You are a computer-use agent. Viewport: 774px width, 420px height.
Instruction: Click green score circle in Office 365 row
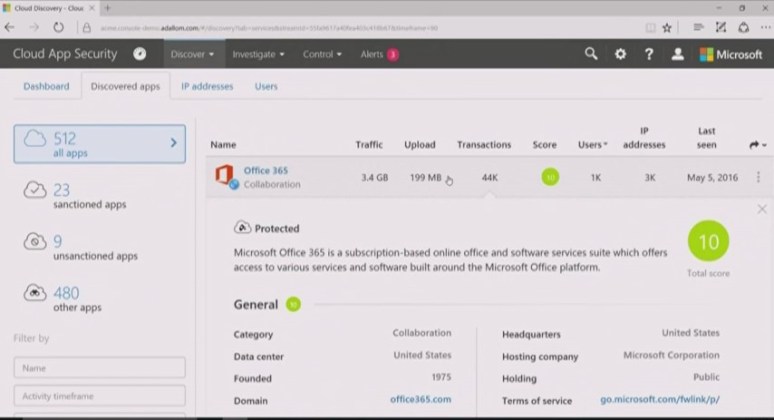(x=550, y=177)
